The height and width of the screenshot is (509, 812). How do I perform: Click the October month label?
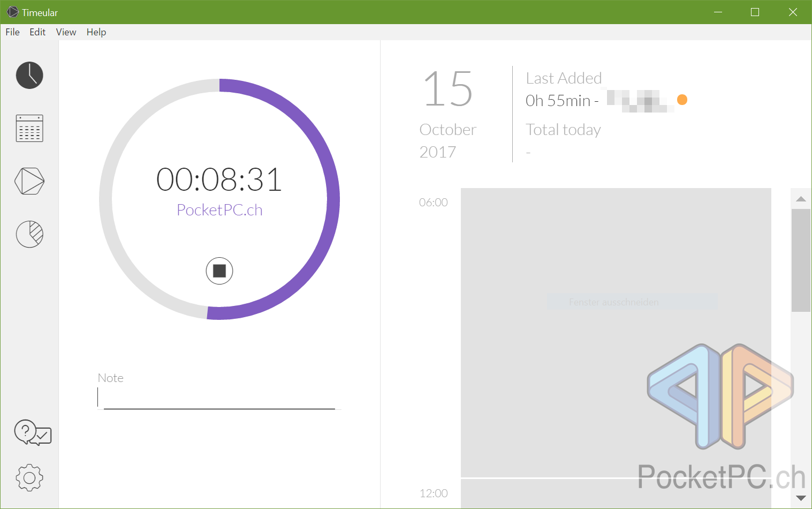[447, 130]
